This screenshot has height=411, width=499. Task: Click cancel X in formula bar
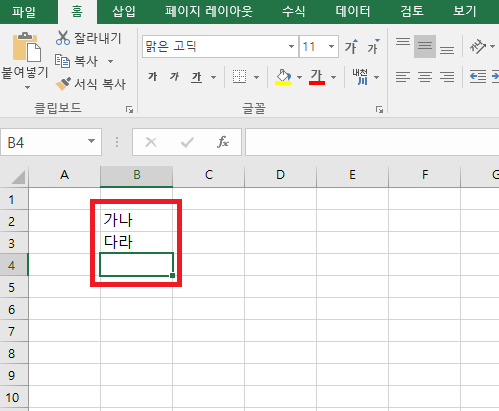151,142
